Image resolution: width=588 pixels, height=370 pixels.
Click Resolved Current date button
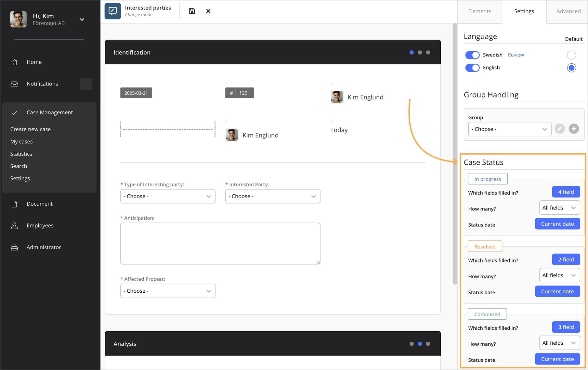[x=557, y=291]
